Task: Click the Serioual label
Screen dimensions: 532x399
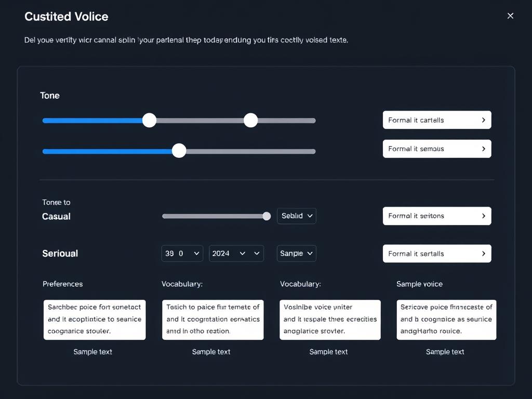Action: [60, 254]
